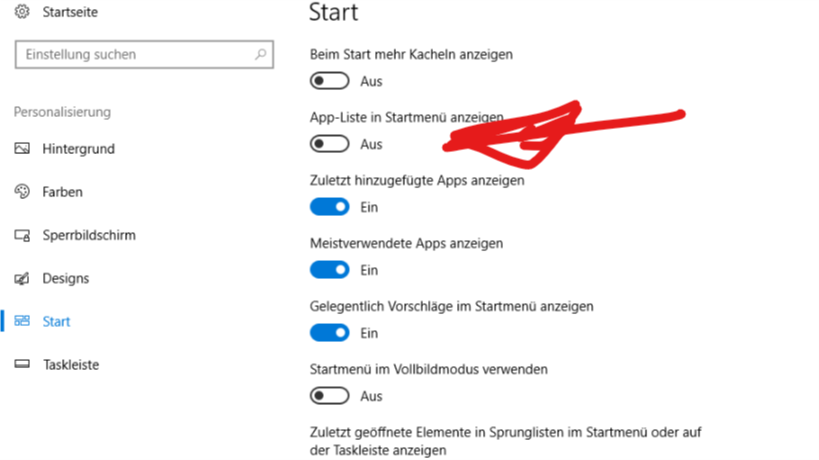Go to Sperrbildschirm settings
This screenshot has width=819, height=460.
click(x=89, y=235)
